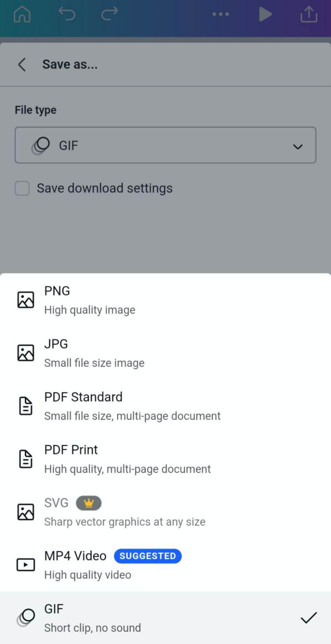Screen dimensions: 331x644
Task: Tap the Share upload icon
Action: point(309,15)
